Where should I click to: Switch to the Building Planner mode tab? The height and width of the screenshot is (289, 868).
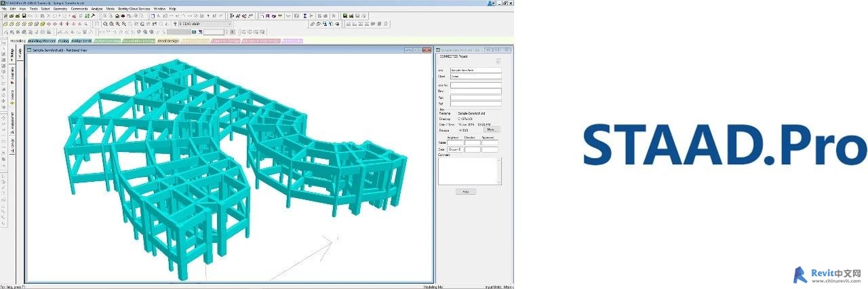click(x=42, y=41)
